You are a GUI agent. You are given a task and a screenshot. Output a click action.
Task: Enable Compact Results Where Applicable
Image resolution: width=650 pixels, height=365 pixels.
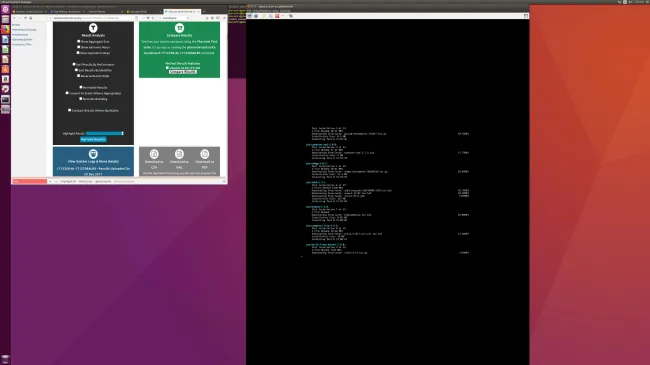pyautogui.click(x=69, y=110)
